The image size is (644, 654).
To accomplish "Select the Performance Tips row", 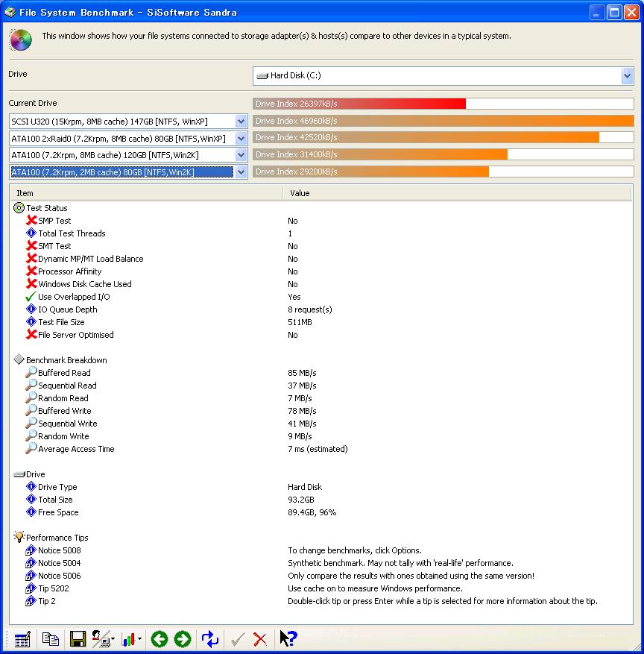I will coord(321,537).
